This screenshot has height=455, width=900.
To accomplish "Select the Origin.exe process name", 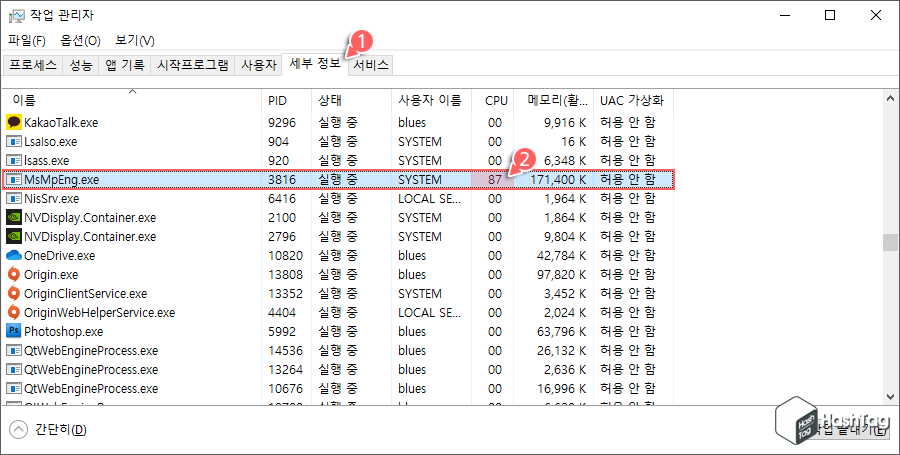I will point(51,274).
